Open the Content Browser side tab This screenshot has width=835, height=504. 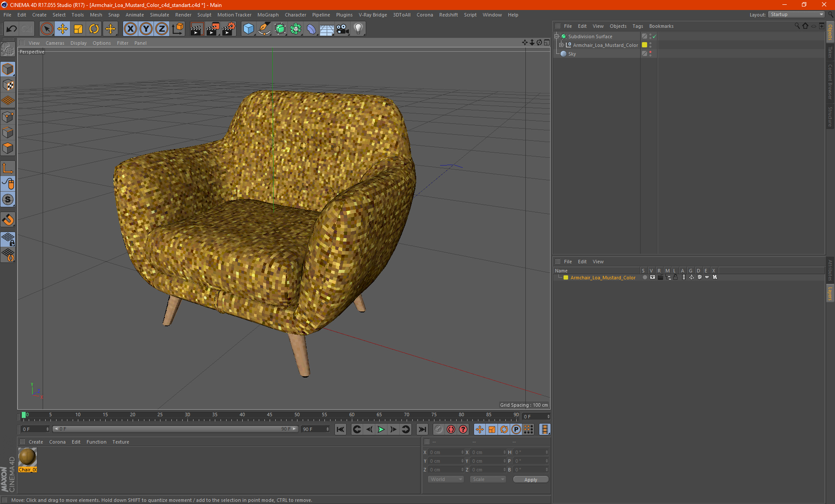(x=830, y=82)
